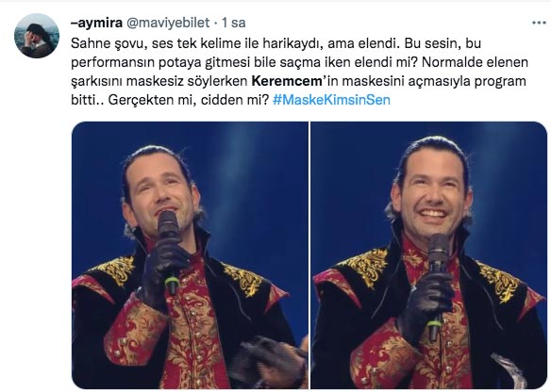Open the @maviyebilet handle link

tap(168, 23)
